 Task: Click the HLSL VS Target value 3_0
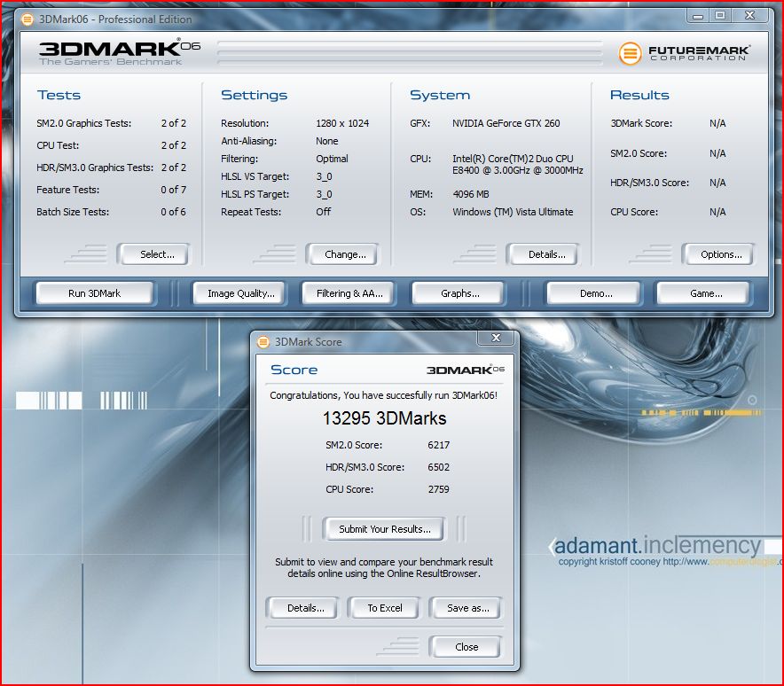click(324, 177)
